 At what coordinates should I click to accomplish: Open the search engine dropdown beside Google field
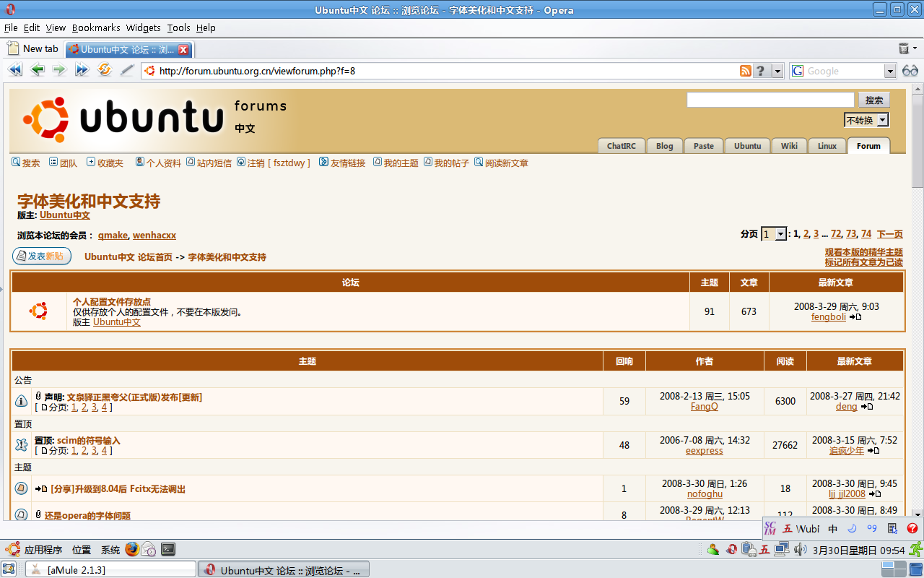(x=890, y=71)
